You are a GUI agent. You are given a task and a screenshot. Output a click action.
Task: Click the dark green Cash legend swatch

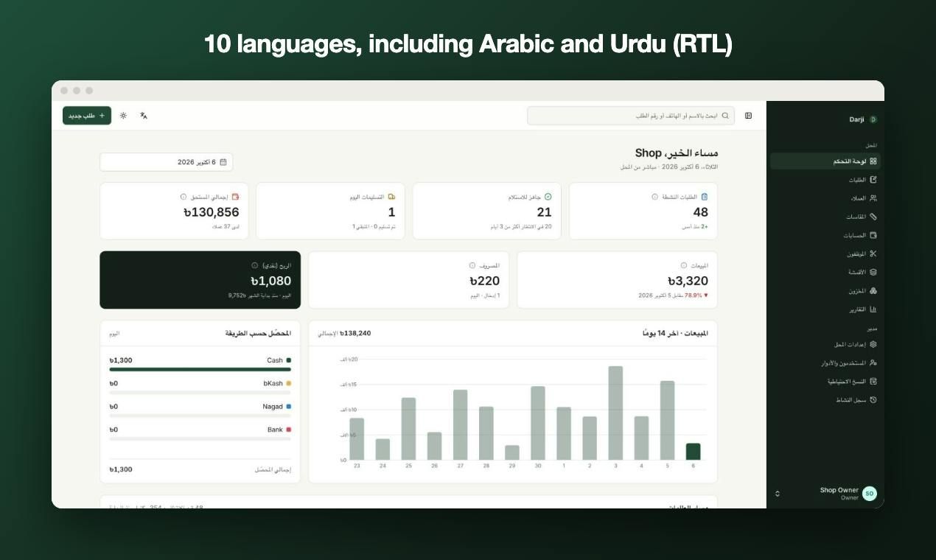[288, 360]
